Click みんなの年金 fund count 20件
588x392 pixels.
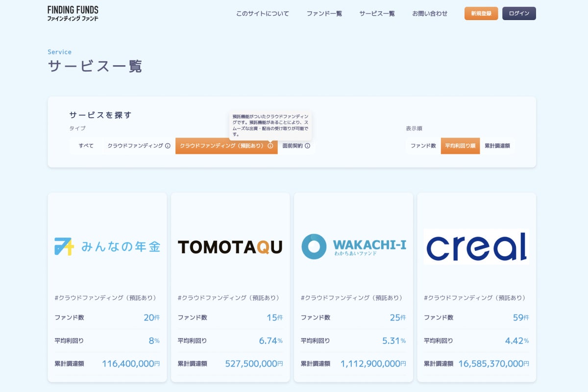pyautogui.click(x=152, y=318)
